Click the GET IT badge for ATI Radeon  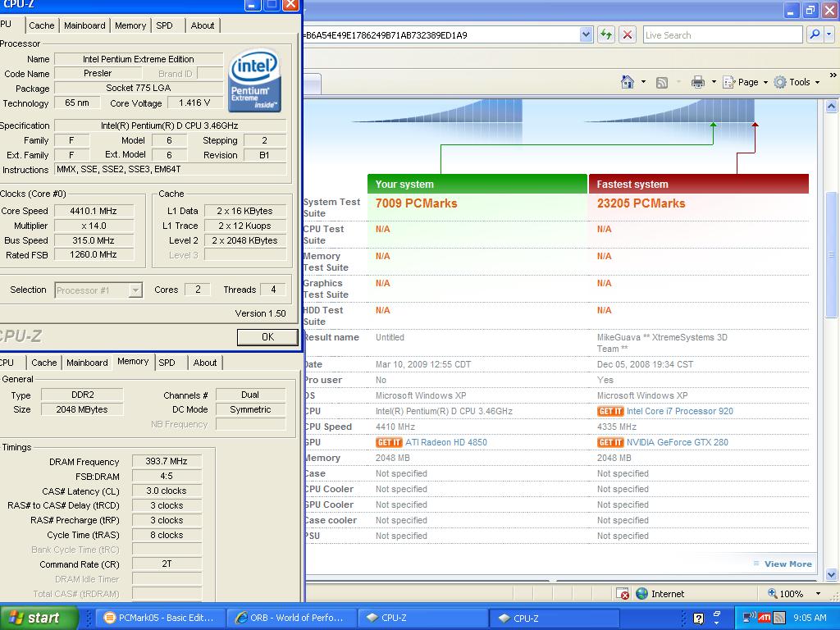389,442
